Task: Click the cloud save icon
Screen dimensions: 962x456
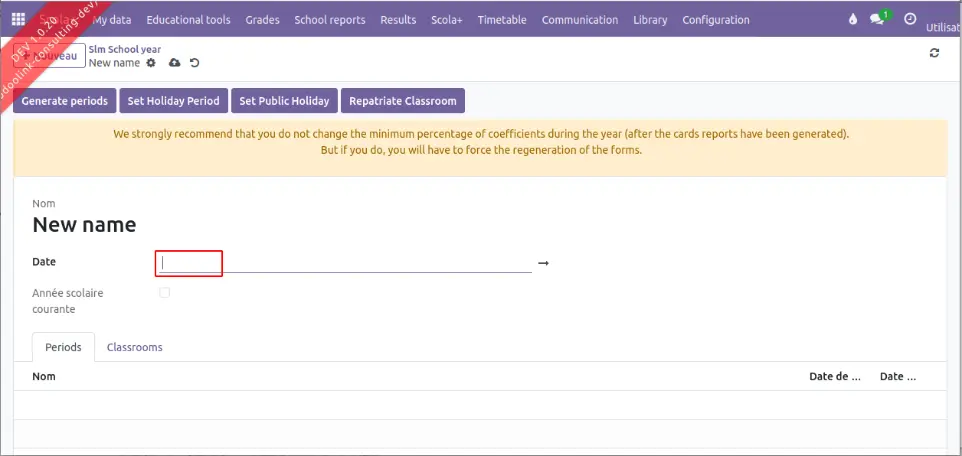Action: [x=174, y=63]
